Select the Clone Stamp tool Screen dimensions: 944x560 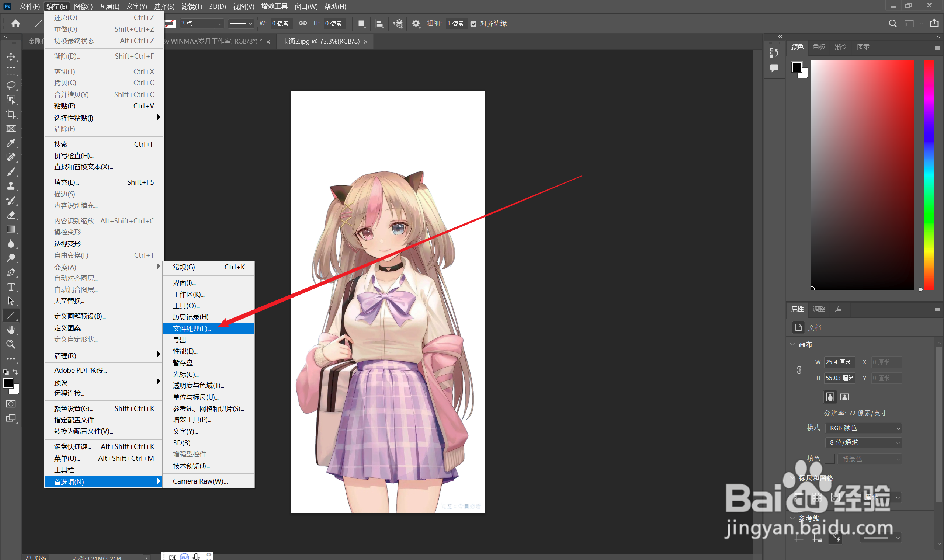tap(11, 186)
